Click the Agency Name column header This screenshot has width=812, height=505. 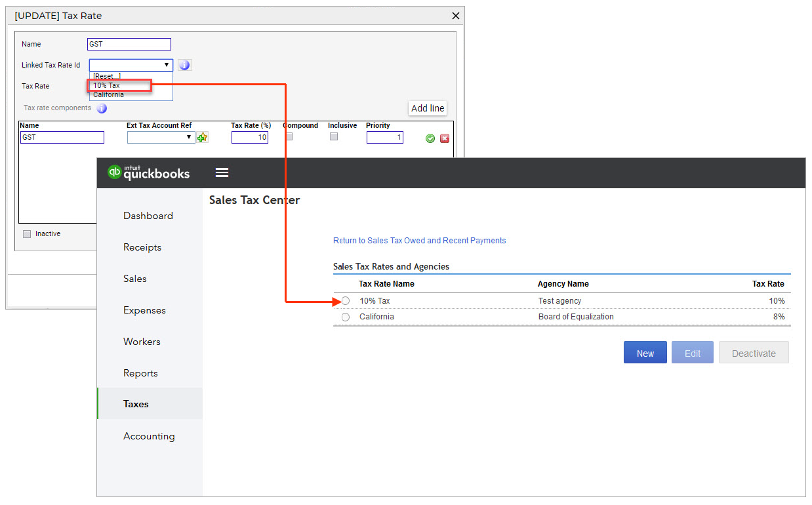coord(563,284)
